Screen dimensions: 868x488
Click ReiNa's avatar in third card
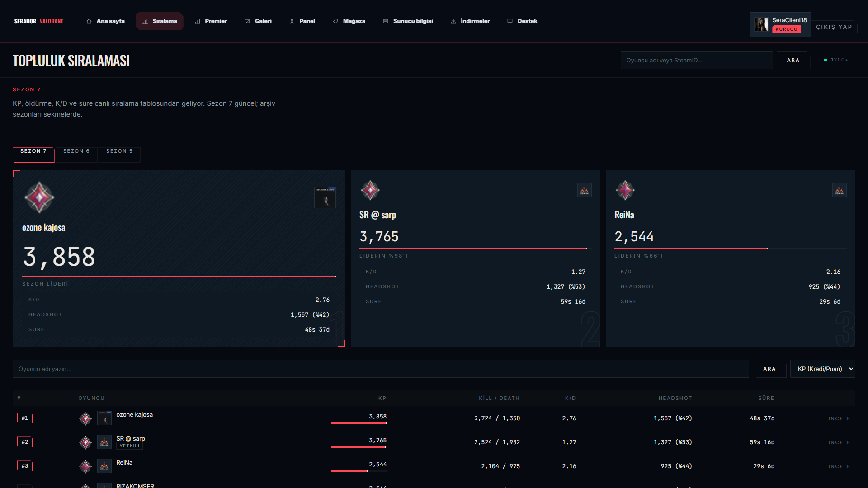click(x=840, y=190)
